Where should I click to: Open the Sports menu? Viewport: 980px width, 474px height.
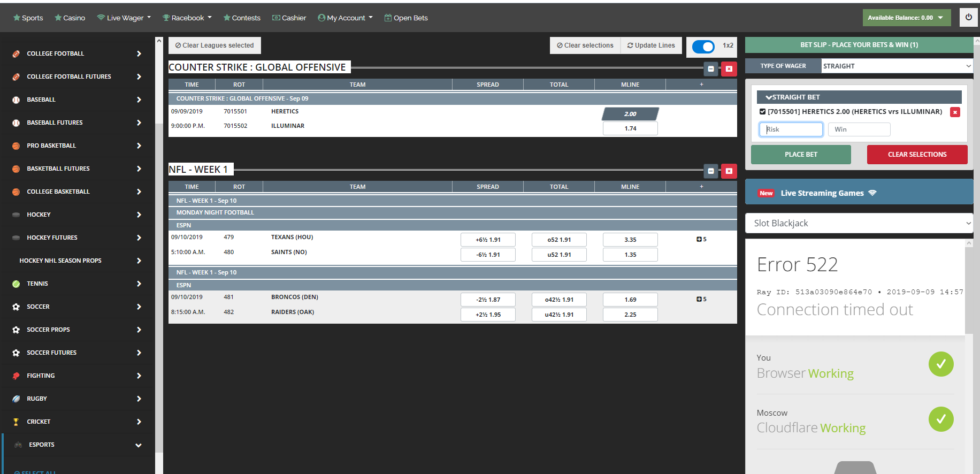[28, 18]
